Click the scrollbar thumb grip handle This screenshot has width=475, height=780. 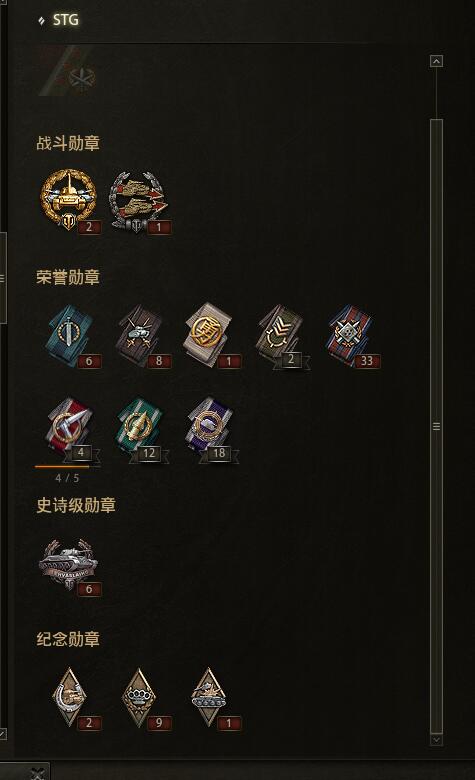click(x=436, y=426)
